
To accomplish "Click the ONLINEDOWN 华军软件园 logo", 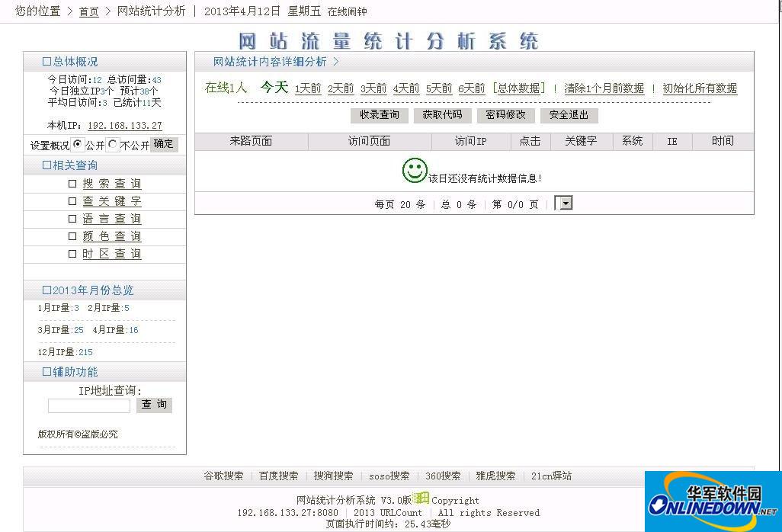I will pos(713,505).
